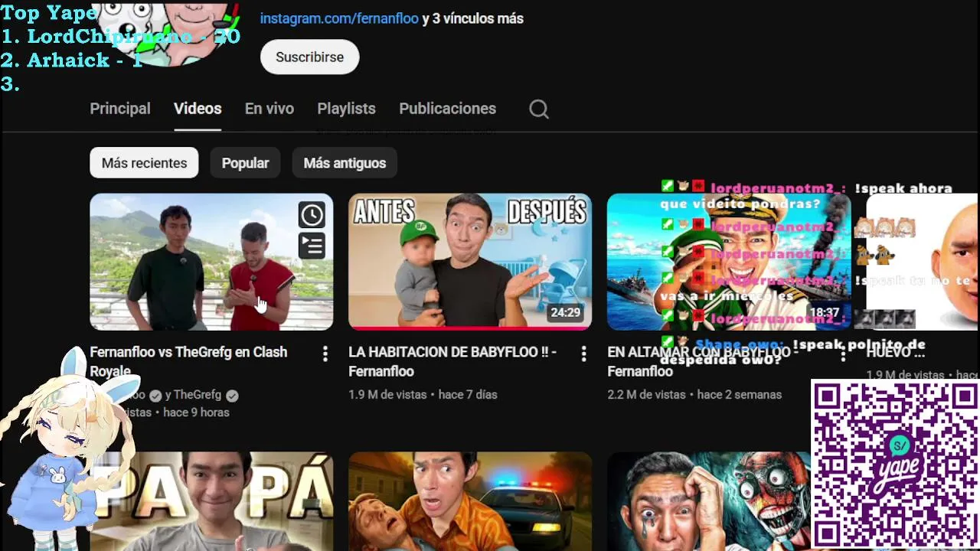Viewport: 980px width, 551px height.
Task: Select the Más antiguos filter chip
Action: coord(345,163)
